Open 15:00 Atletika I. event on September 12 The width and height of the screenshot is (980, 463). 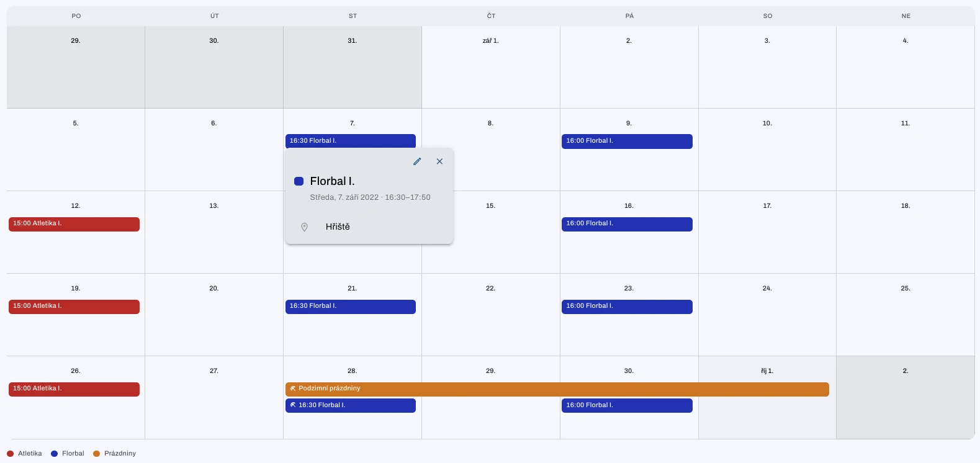point(74,224)
